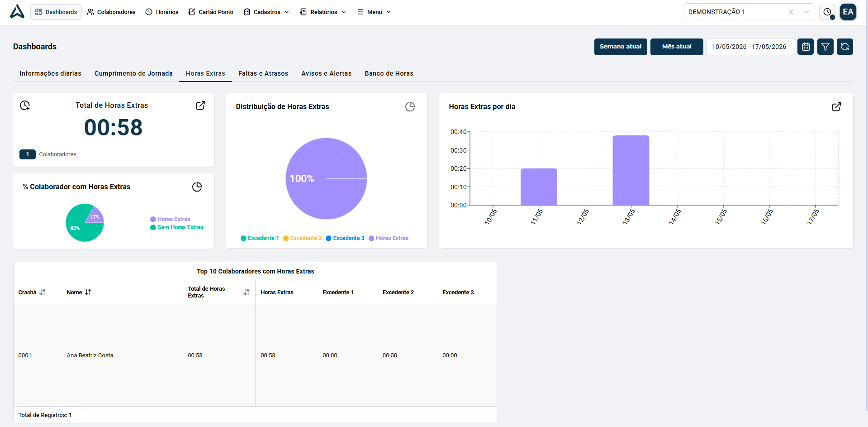
Task: Open the filter funnel icon
Action: 825,47
